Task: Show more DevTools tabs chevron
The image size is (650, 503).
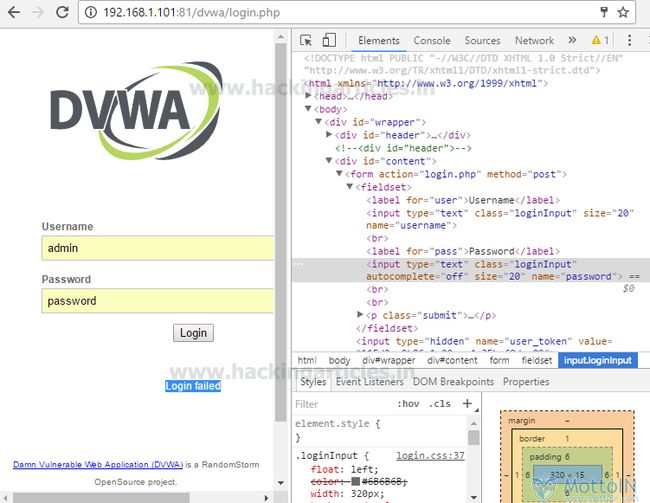Action: pyautogui.click(x=572, y=40)
